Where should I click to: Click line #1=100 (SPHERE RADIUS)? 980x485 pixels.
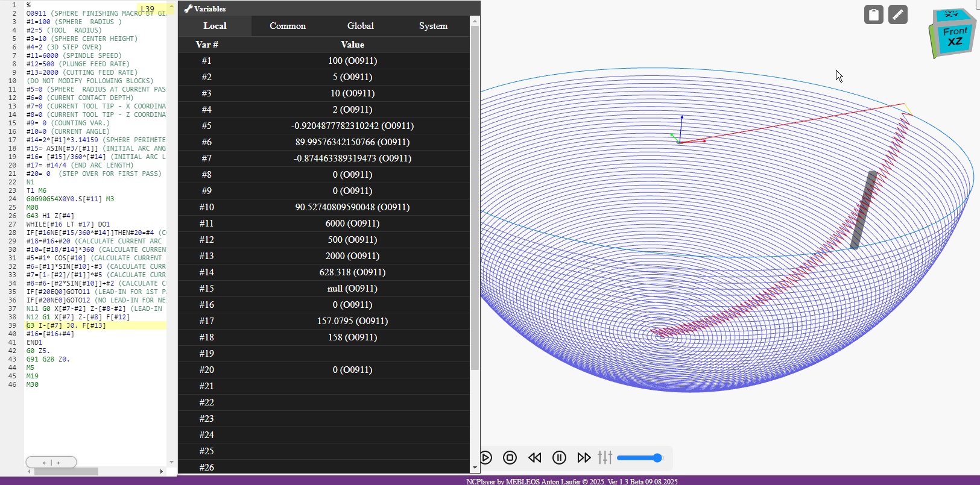pyautogui.click(x=74, y=22)
